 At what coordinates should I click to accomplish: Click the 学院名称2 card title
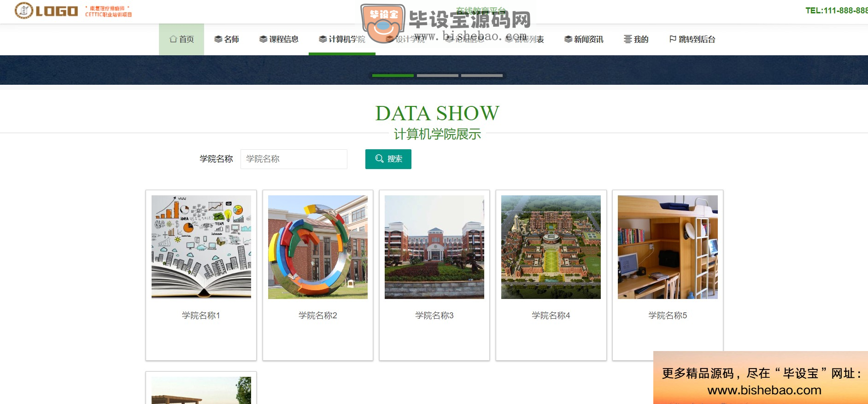tap(318, 316)
